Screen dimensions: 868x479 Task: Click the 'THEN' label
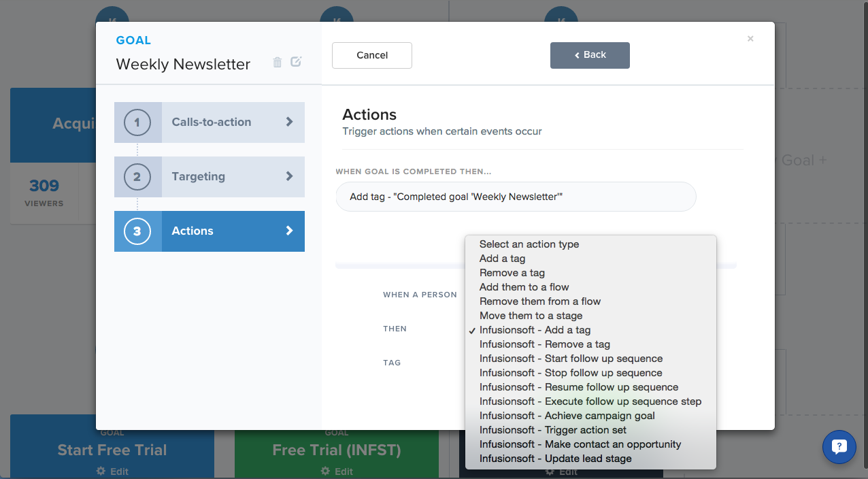395,329
